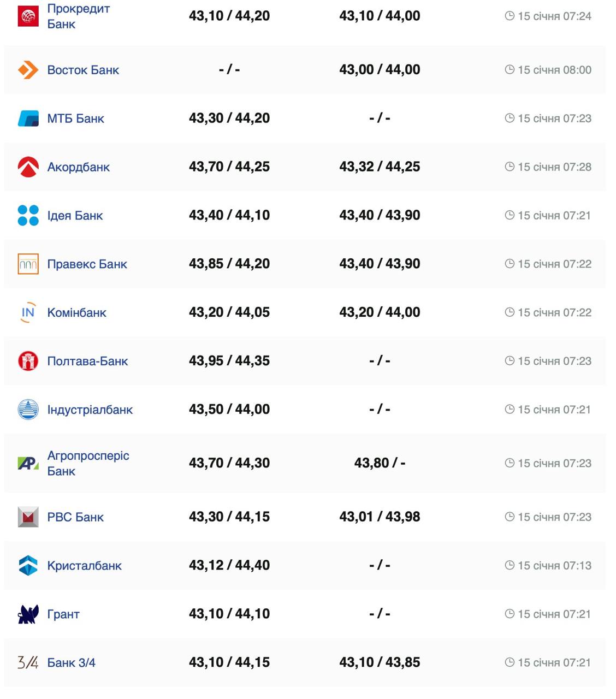Image resolution: width=616 pixels, height=699 pixels.
Task: Click the clock icon next to 15 січня 08:00
Action: [510, 69]
